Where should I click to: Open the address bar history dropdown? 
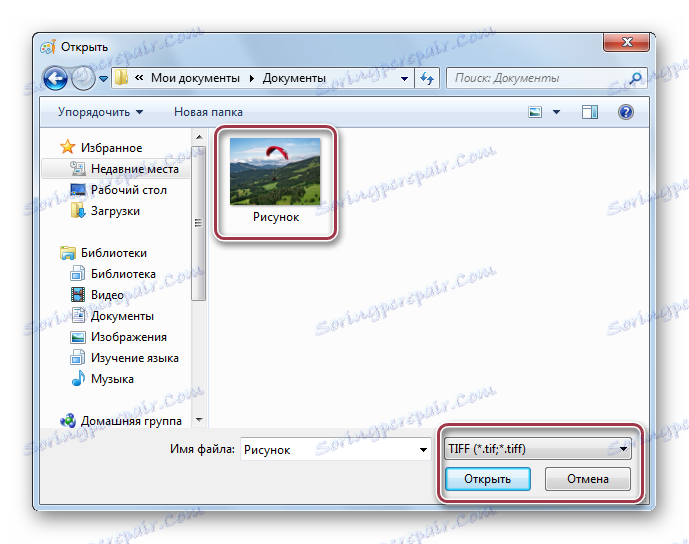click(404, 79)
